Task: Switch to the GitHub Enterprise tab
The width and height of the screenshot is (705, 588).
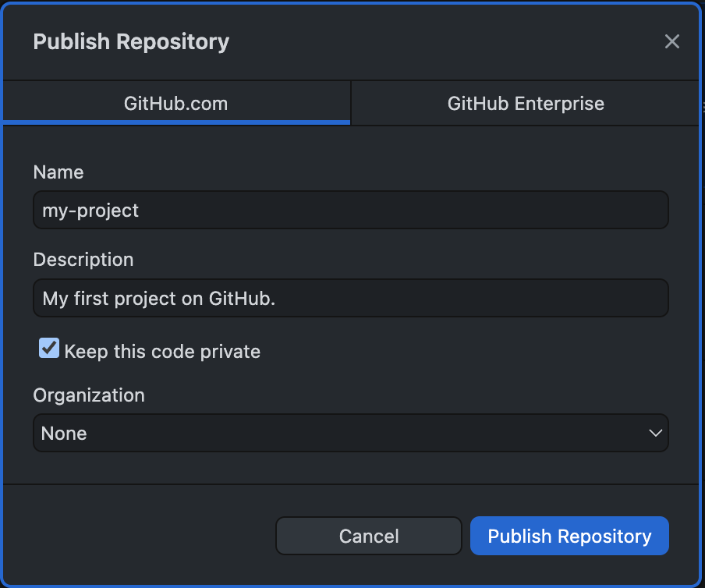Action: click(x=525, y=103)
